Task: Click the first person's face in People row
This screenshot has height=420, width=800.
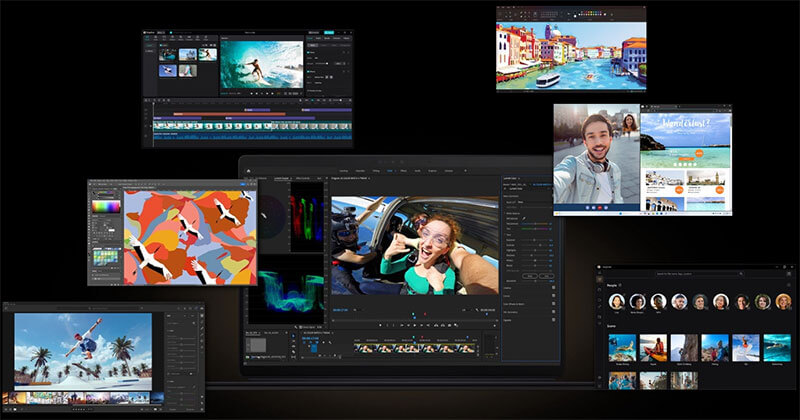Action: click(616, 301)
